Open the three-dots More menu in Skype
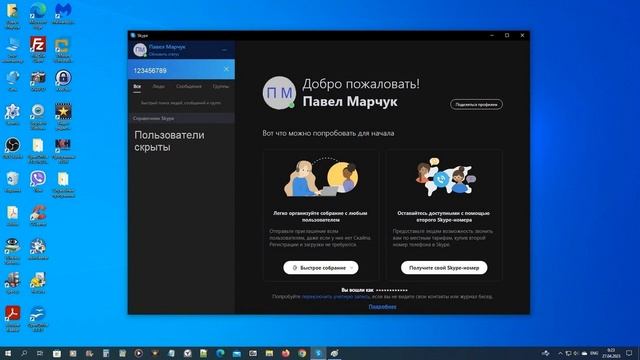The width and height of the screenshot is (640, 360). [224, 50]
